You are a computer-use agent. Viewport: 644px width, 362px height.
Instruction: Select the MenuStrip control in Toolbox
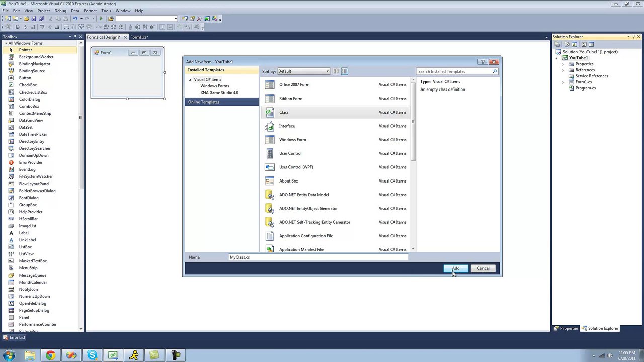coord(28,268)
